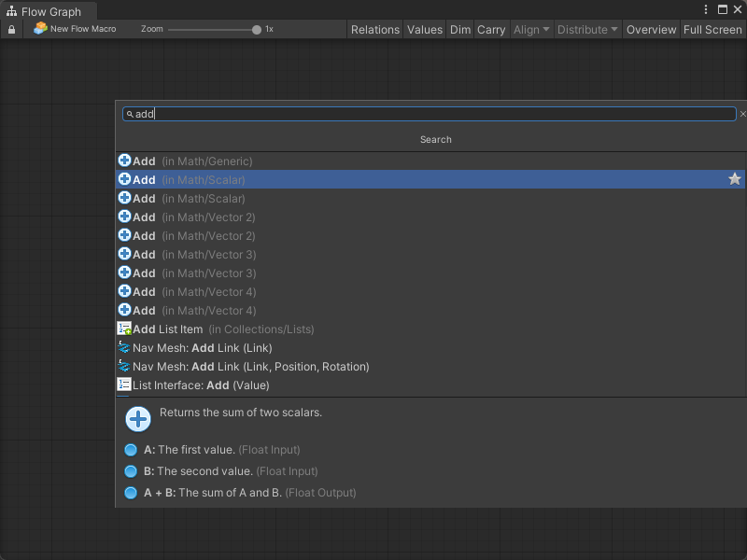Toggle the Relations display option
This screenshot has width=747, height=560.
(x=374, y=30)
